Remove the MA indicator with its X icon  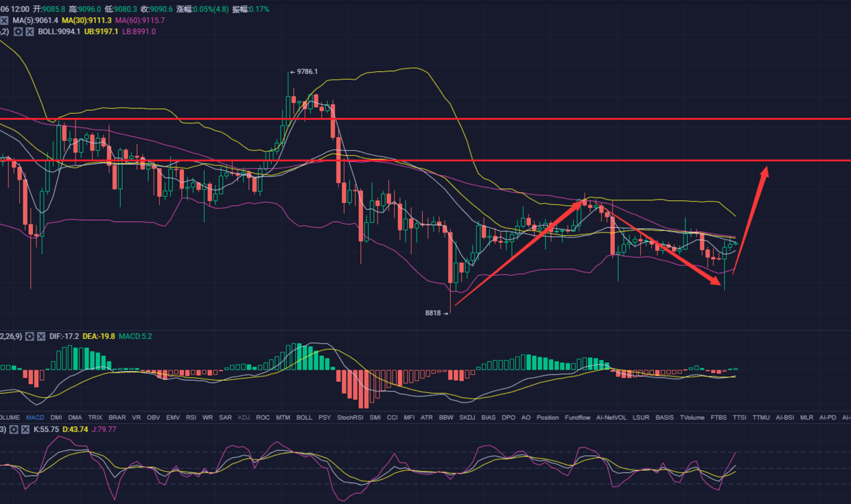(x=4, y=21)
